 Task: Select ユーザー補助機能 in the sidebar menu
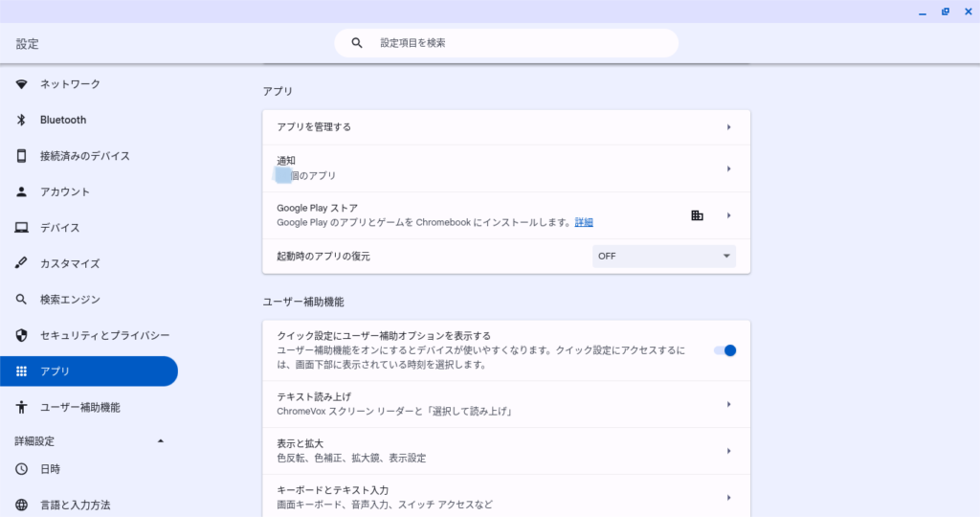(x=80, y=407)
